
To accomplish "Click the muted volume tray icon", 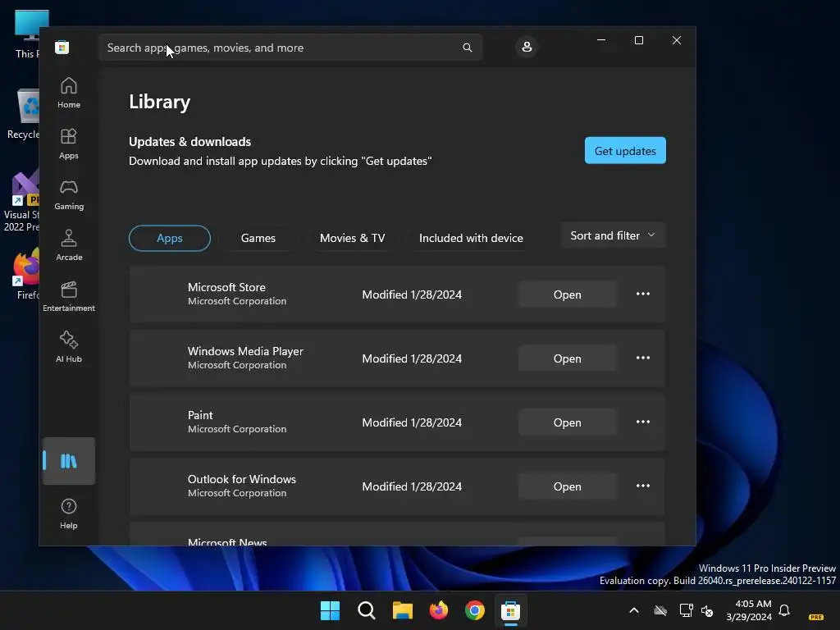I will tap(707, 610).
